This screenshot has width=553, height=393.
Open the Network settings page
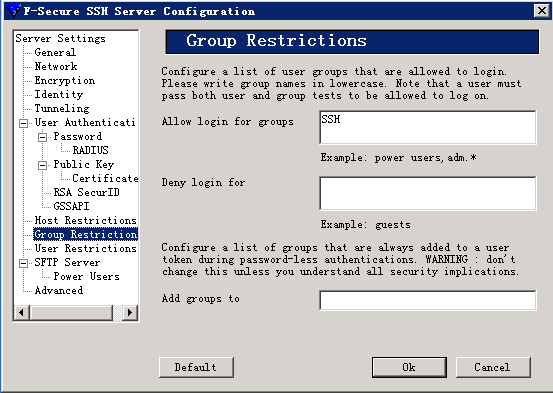click(56, 66)
